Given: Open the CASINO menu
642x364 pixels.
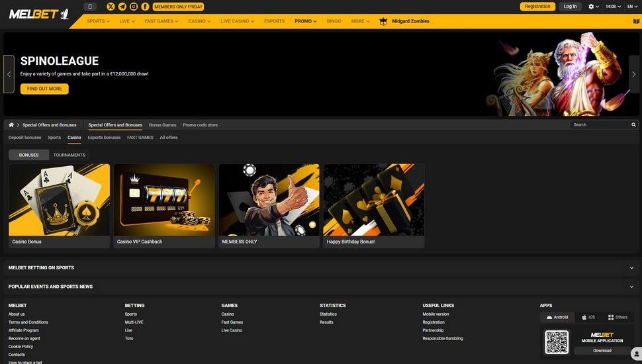Looking at the screenshot, I should [x=199, y=21].
